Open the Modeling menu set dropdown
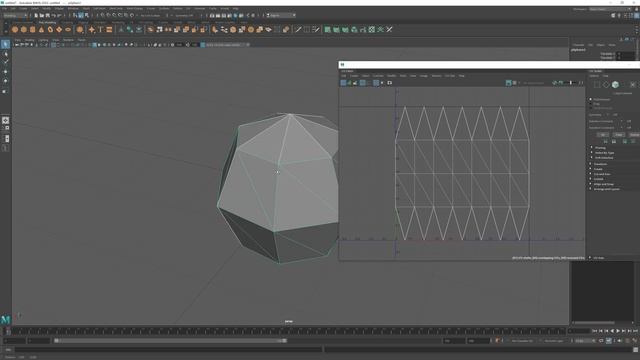This screenshot has height=360, width=640. point(16,16)
